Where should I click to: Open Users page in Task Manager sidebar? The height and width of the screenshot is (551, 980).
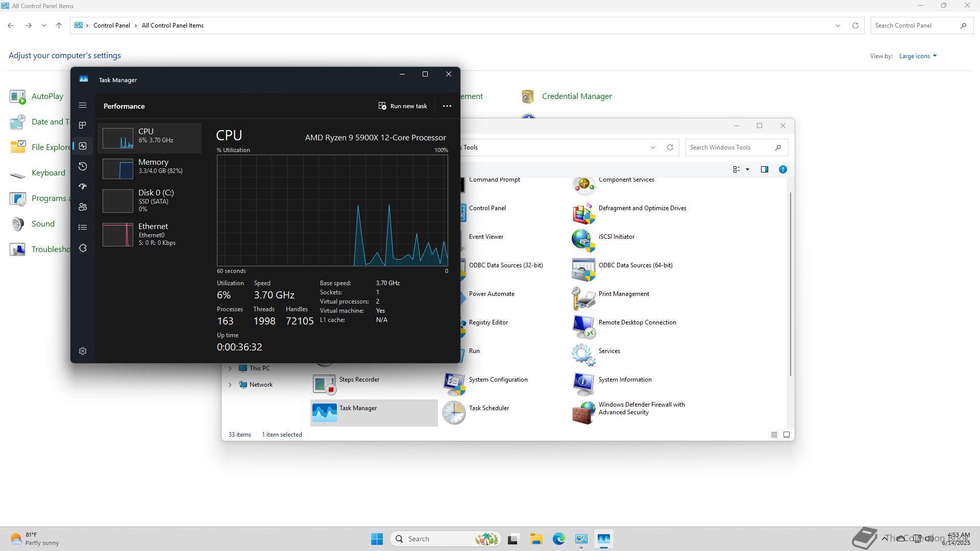click(x=83, y=207)
